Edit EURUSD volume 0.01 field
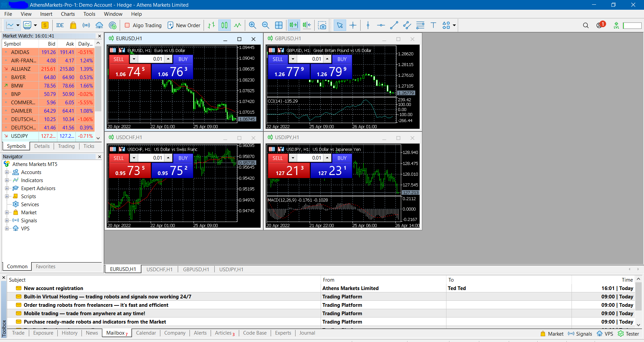644x342 pixels. (x=151, y=59)
